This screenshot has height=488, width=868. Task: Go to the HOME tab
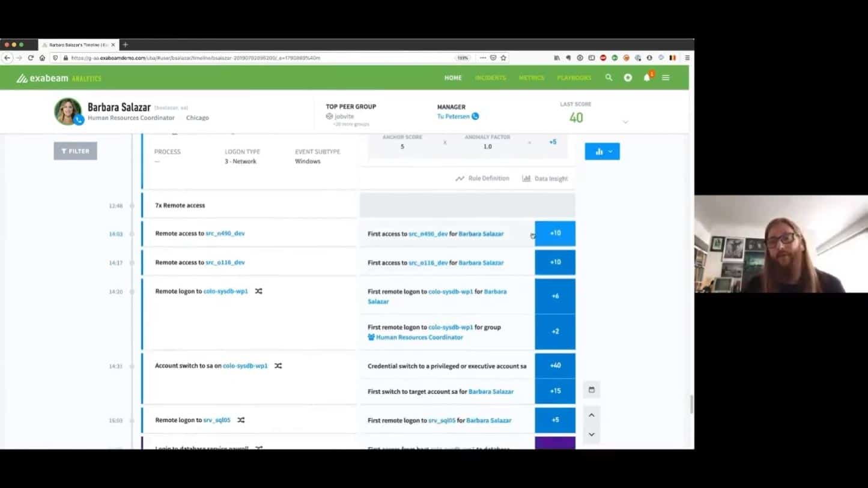453,78
